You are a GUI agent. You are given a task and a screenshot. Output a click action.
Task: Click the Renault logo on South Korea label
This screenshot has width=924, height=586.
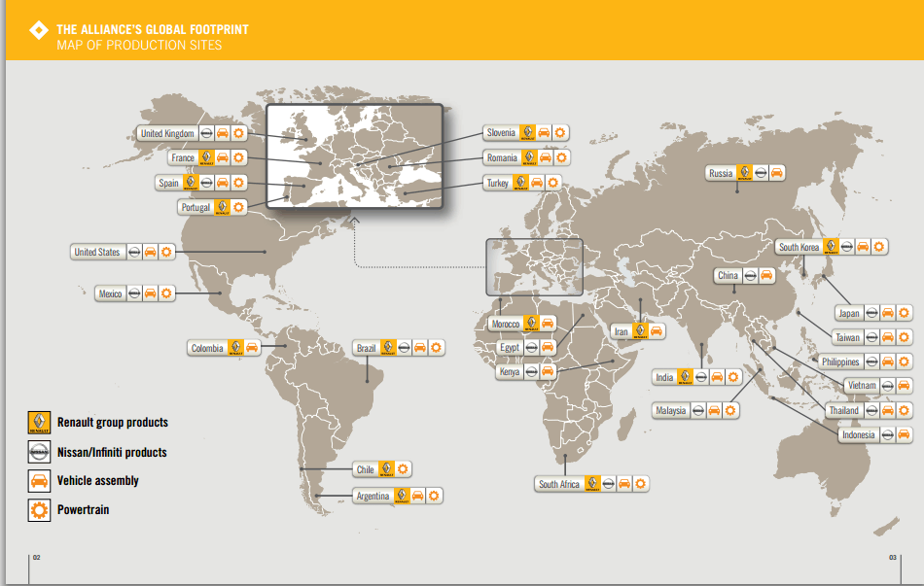831,247
